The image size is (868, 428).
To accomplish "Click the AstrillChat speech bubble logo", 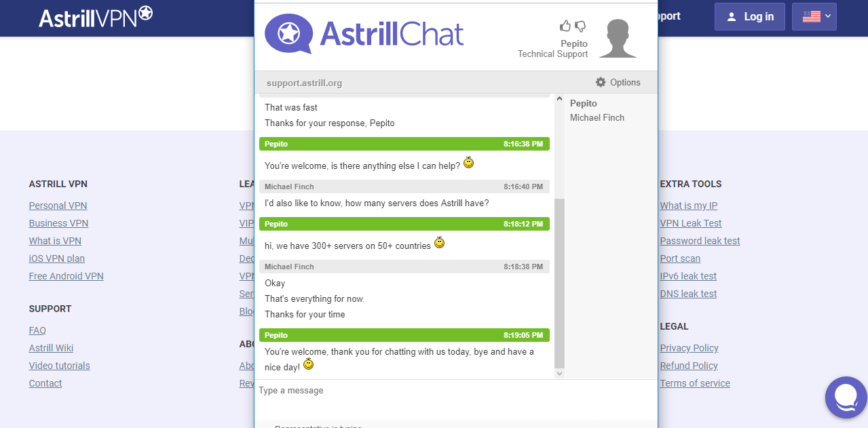I will 289,33.
